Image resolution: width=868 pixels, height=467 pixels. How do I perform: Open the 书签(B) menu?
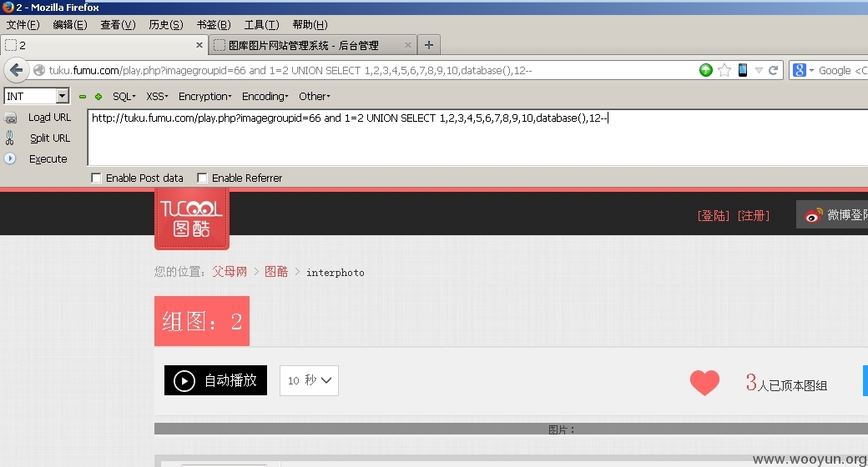click(214, 25)
